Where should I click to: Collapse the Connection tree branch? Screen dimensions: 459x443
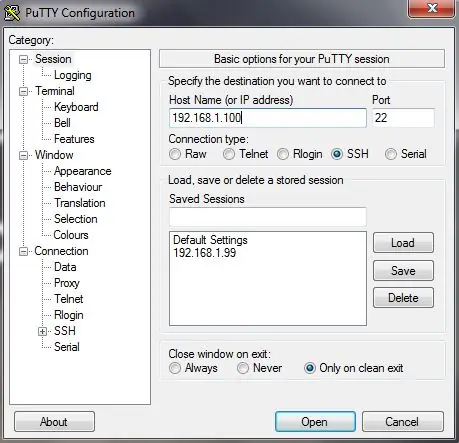tap(23, 251)
